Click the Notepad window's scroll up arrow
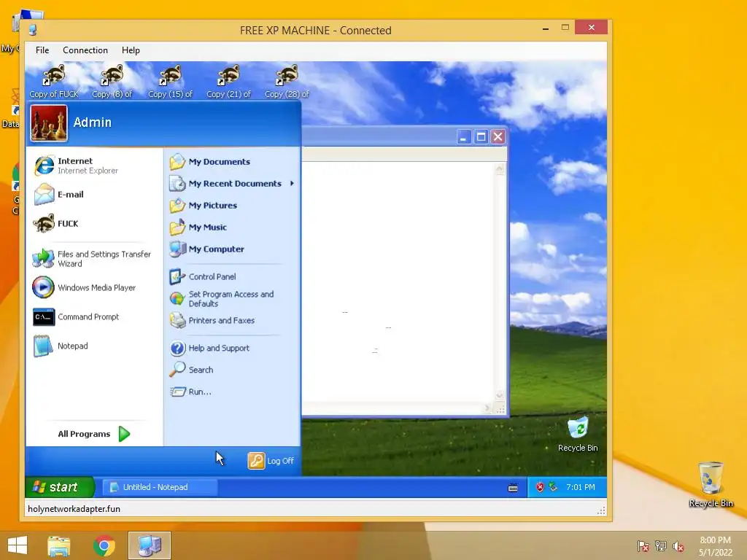 click(x=500, y=168)
